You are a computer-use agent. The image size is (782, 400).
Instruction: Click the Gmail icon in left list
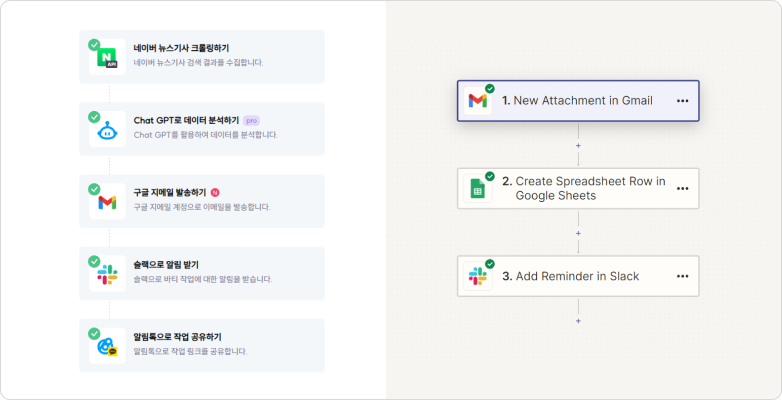tap(107, 202)
